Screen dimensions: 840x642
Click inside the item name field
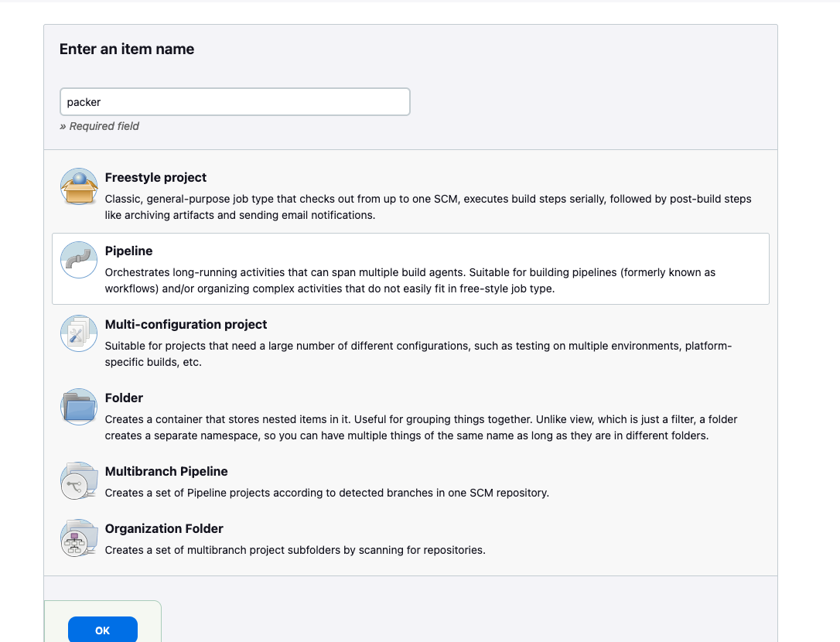(x=234, y=101)
